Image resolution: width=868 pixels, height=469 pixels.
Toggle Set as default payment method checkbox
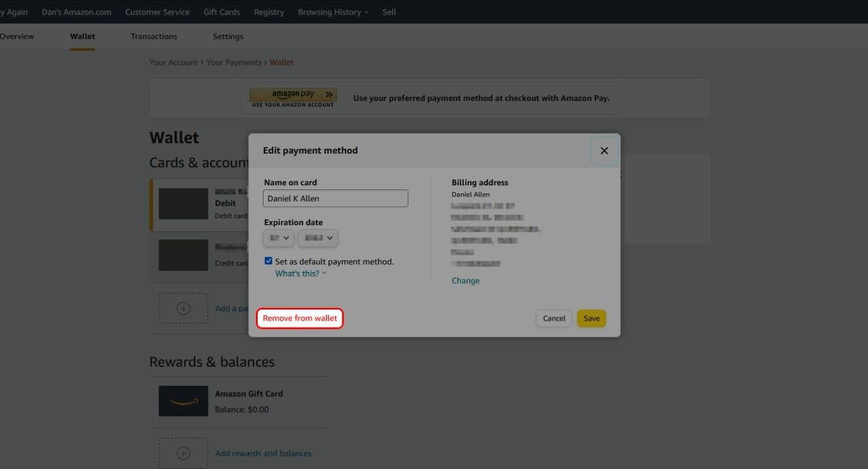click(x=268, y=261)
